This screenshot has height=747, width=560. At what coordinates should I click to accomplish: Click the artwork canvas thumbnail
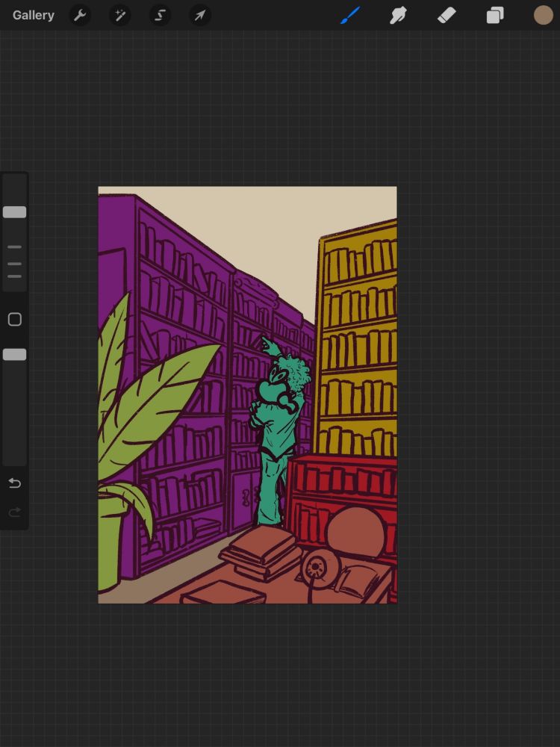(x=248, y=395)
